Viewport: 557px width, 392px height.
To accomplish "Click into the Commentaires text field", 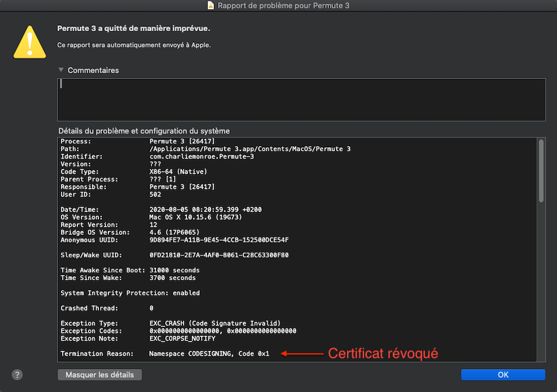I will [301, 100].
